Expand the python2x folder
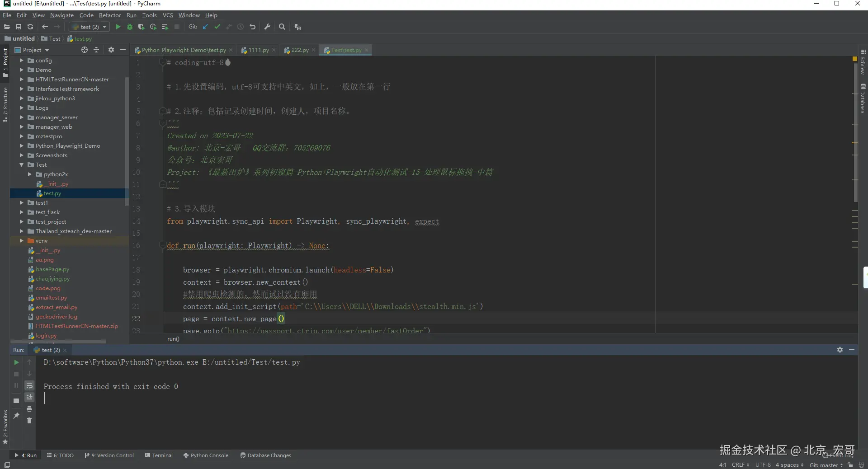The image size is (868, 469). [29, 174]
